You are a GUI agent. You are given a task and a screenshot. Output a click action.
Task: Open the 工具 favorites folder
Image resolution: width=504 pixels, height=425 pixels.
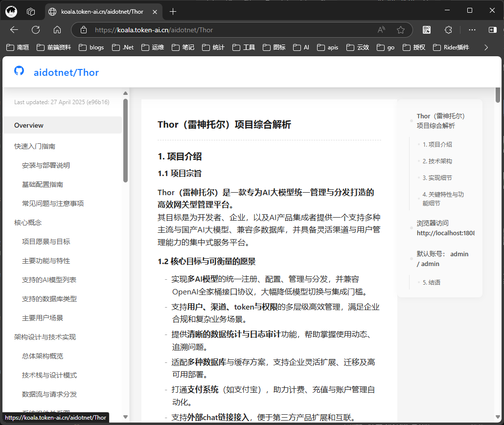click(243, 47)
